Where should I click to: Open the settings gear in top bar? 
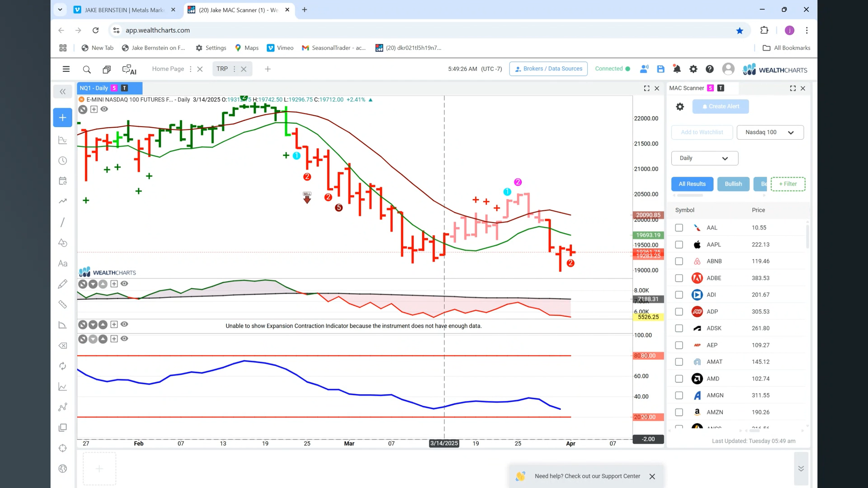tap(693, 69)
